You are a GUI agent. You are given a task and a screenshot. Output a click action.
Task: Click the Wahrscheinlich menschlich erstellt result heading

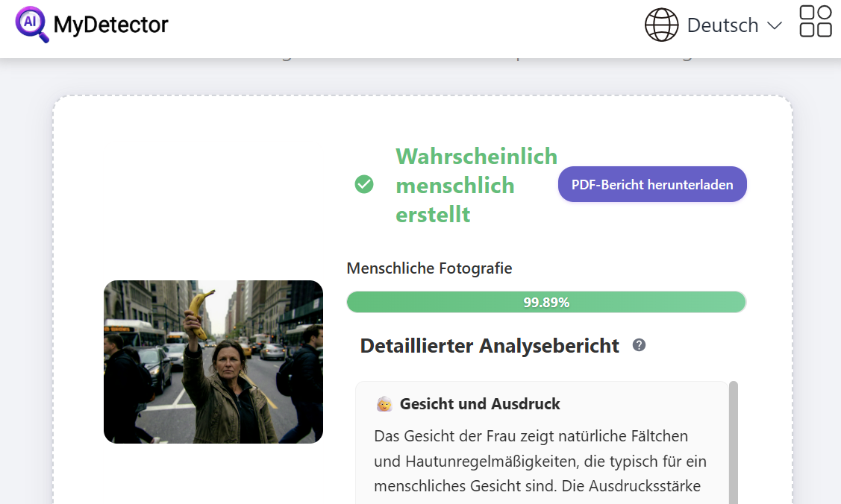[476, 185]
